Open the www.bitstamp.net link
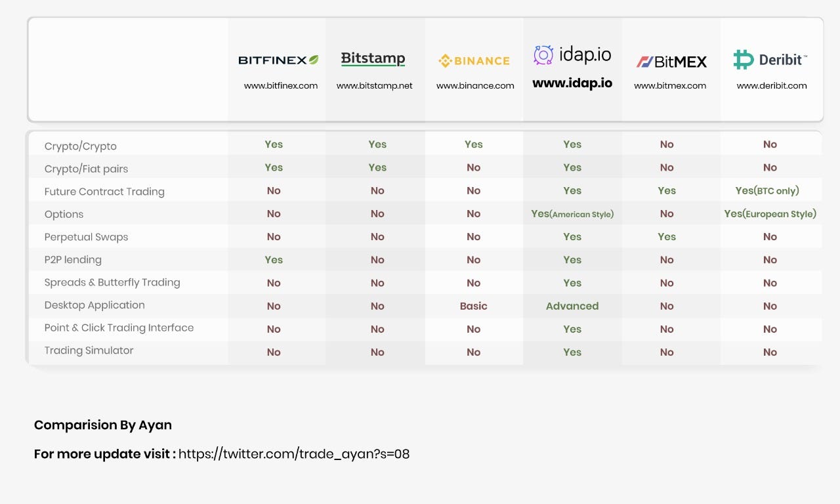This screenshot has height=504, width=840. pyautogui.click(x=375, y=85)
